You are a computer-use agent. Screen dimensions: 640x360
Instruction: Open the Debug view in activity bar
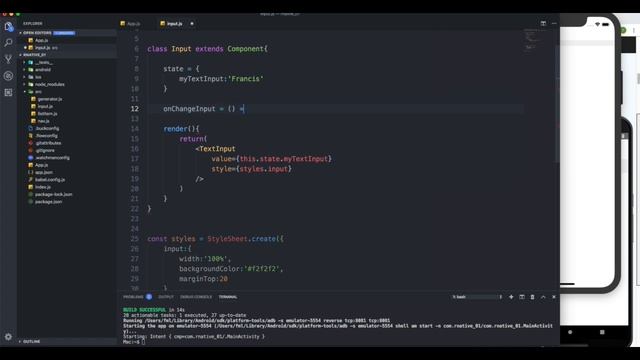point(8,76)
